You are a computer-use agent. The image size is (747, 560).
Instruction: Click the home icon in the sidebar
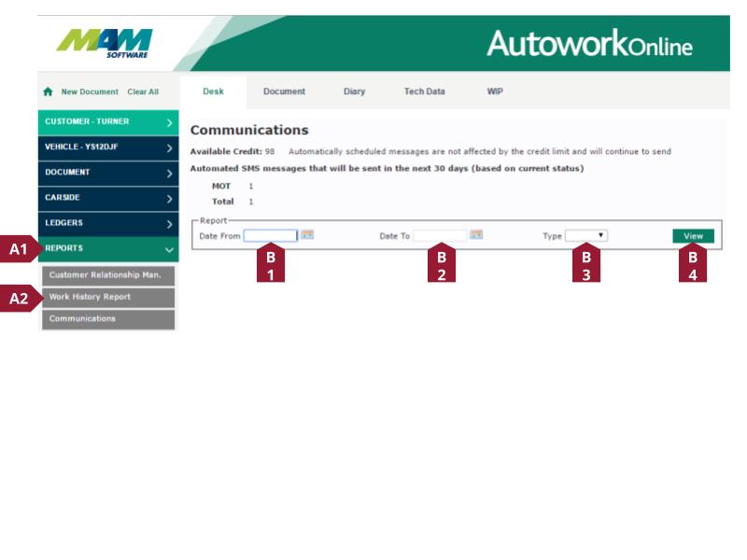tap(49, 91)
